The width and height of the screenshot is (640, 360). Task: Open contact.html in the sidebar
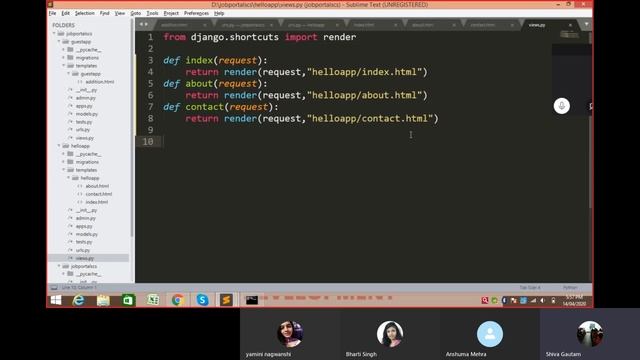point(99,194)
